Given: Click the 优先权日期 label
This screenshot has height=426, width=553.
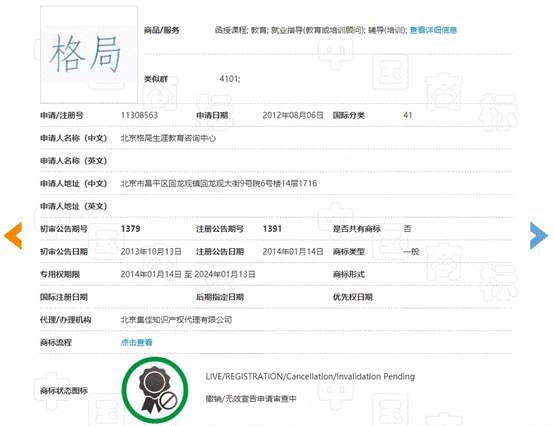Looking at the screenshot, I should 353,297.
